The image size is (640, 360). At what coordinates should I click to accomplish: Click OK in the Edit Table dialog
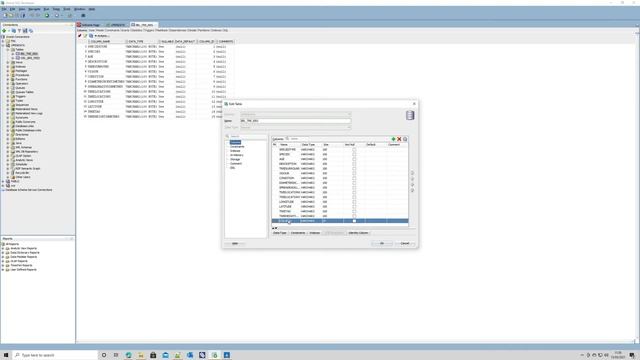coord(382,243)
